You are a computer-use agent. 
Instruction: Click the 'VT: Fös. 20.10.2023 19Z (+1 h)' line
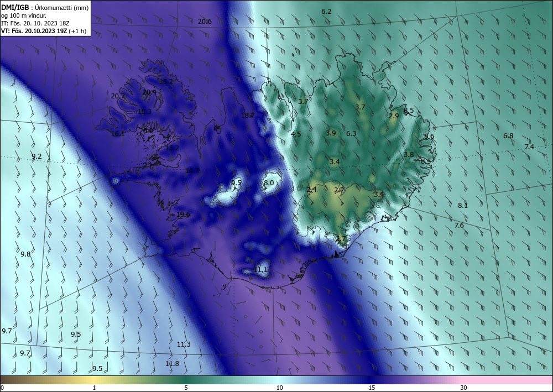(43, 30)
